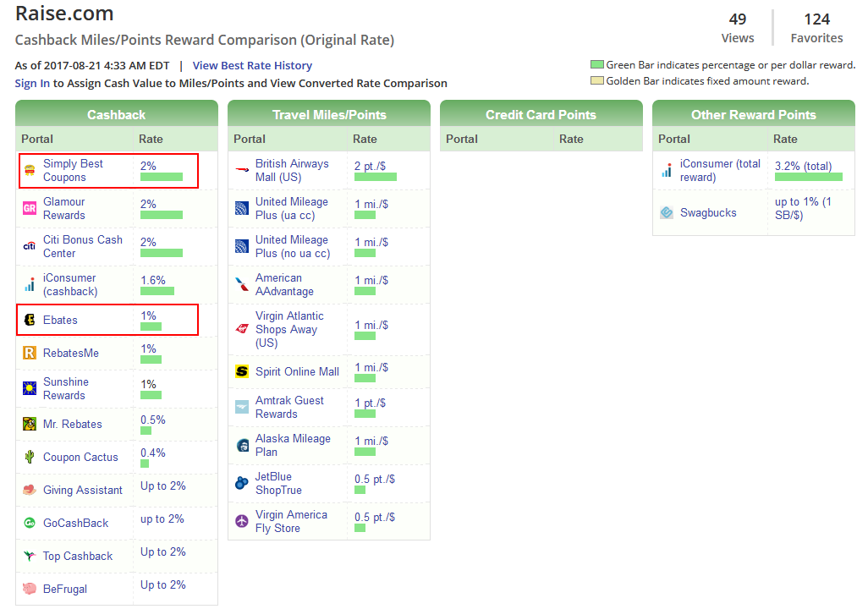Image resolution: width=868 pixels, height=609 pixels.
Task: Click the Citi Bonus Cash Center logo
Action: tap(30, 246)
